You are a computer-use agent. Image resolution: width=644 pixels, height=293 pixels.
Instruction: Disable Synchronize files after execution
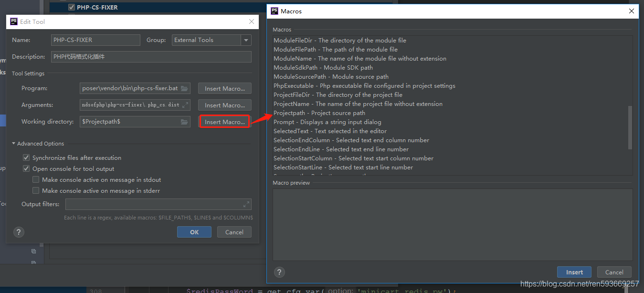click(26, 157)
